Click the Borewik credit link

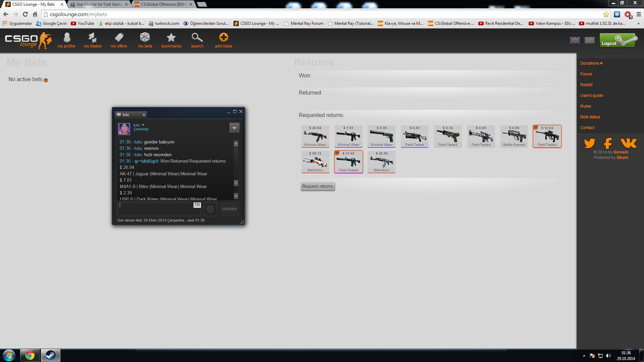pyautogui.click(x=621, y=152)
